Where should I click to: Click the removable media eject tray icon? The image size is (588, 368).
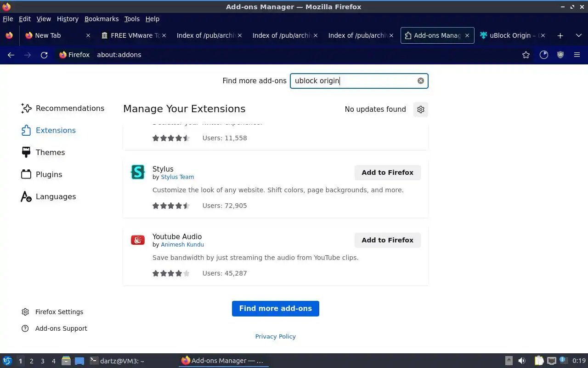pos(509,361)
